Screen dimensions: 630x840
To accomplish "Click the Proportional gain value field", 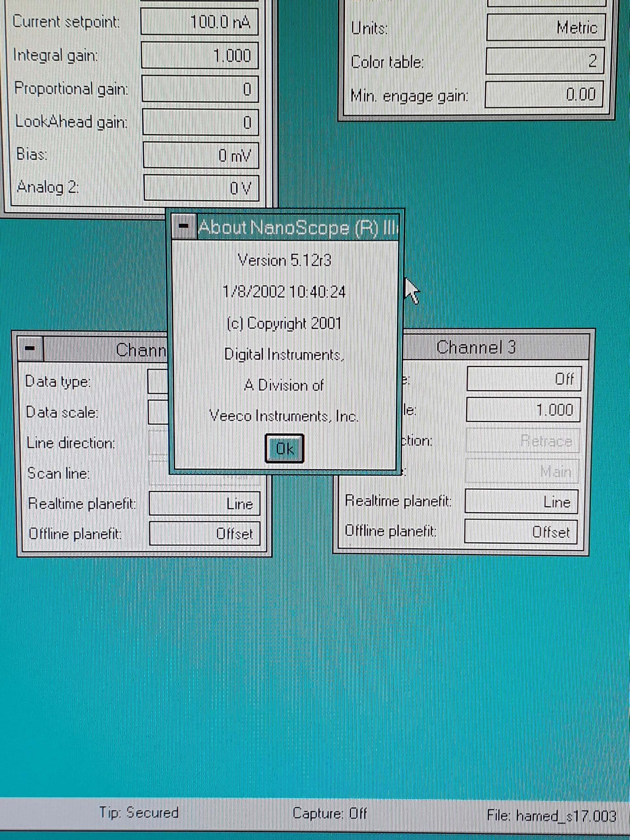I will 200,89.
